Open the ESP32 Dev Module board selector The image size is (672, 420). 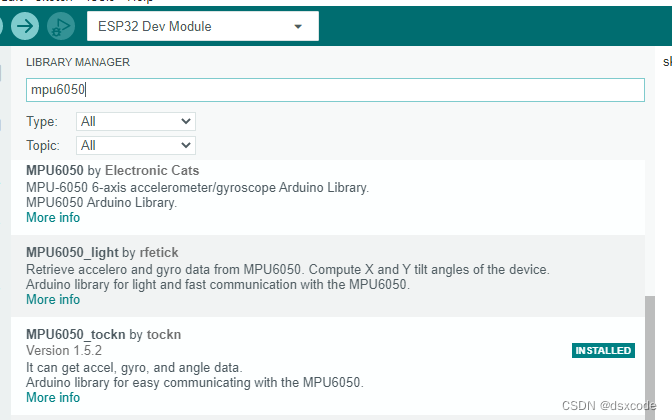[x=202, y=26]
